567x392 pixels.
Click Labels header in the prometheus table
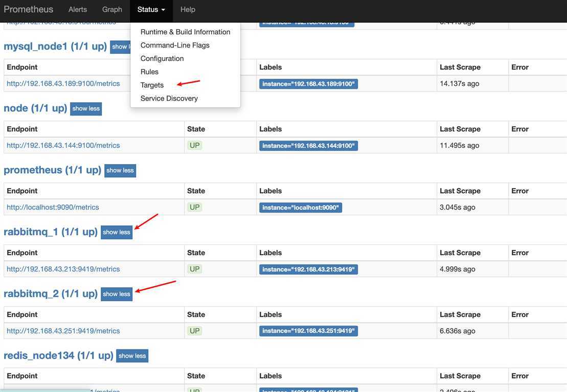pos(270,191)
